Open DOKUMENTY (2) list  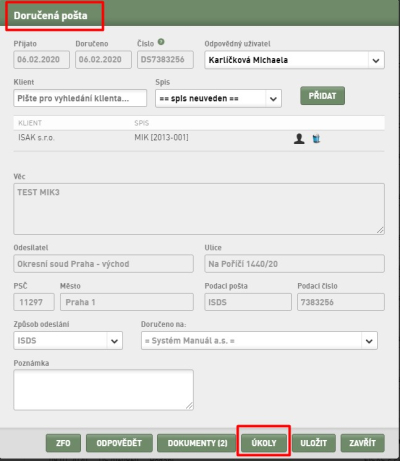[x=197, y=443]
